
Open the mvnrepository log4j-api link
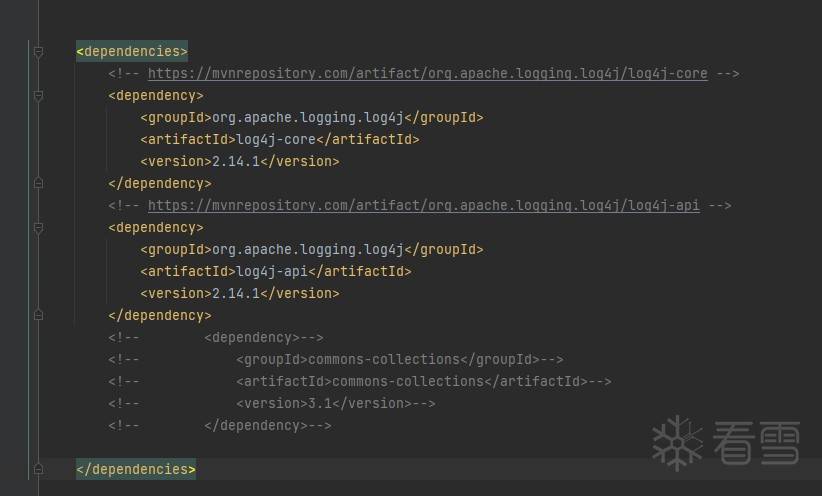[x=423, y=206]
